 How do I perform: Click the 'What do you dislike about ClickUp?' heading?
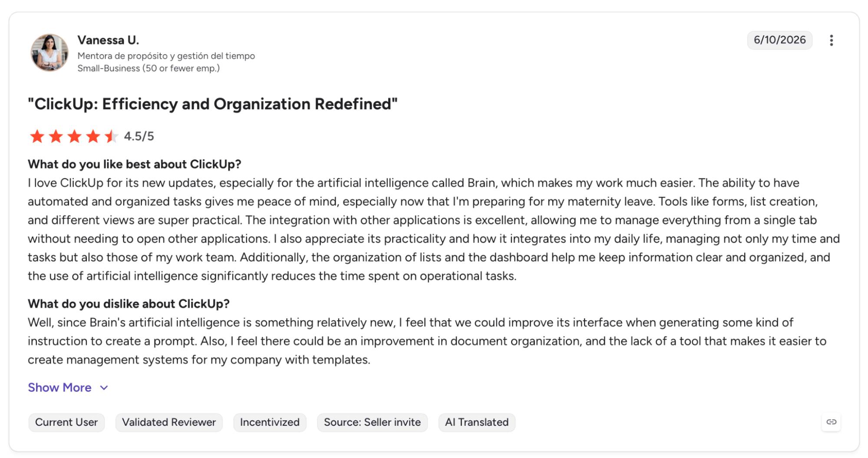click(x=129, y=304)
